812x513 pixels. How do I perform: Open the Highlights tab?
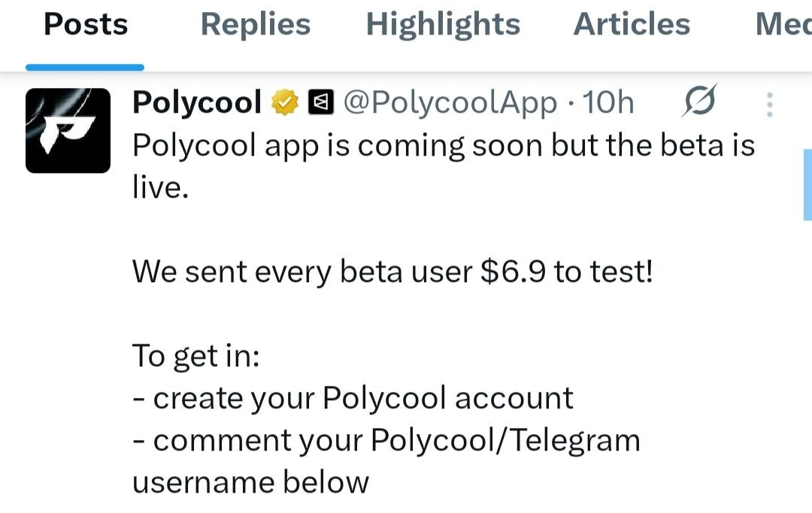[x=443, y=25]
